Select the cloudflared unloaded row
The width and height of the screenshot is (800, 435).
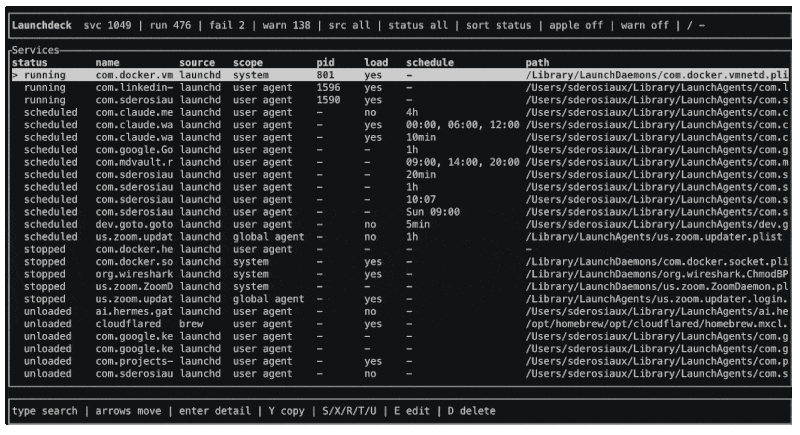(400, 324)
